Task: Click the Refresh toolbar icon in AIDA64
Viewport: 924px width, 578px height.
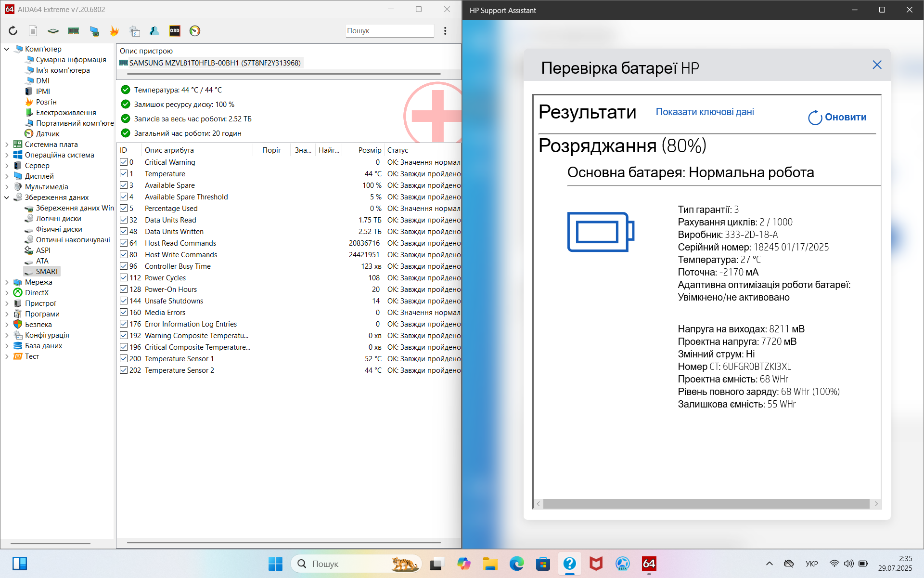Action: pos(13,31)
